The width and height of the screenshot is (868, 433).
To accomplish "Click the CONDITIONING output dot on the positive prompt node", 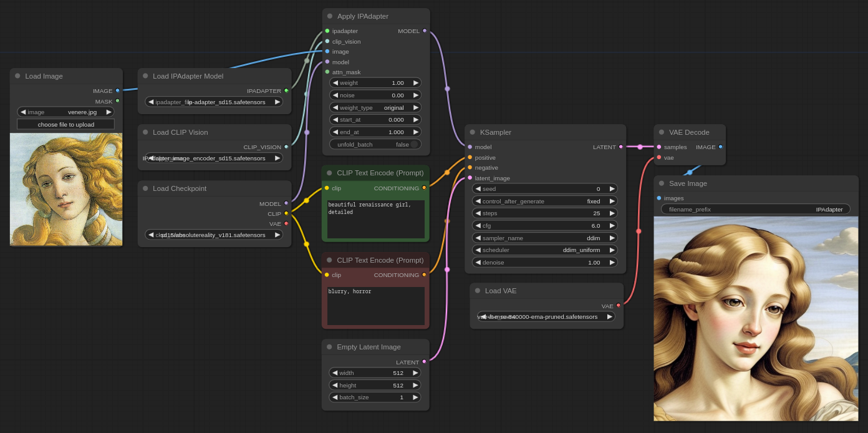I will [423, 188].
